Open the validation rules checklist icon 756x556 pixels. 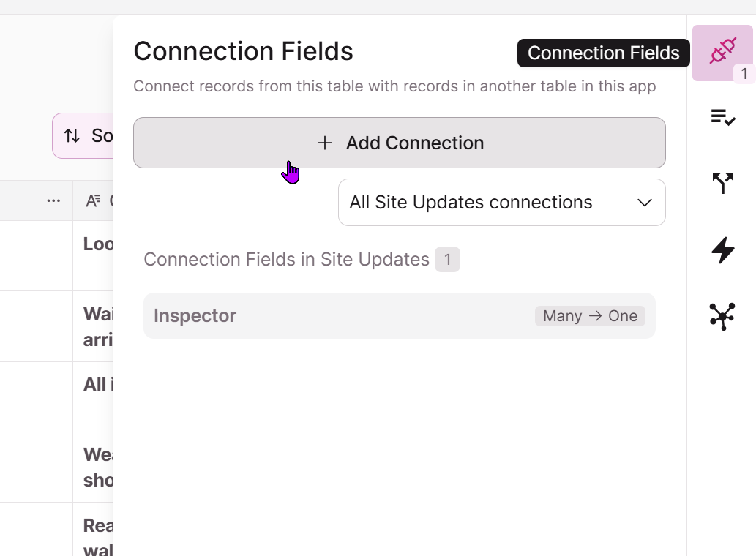(723, 117)
